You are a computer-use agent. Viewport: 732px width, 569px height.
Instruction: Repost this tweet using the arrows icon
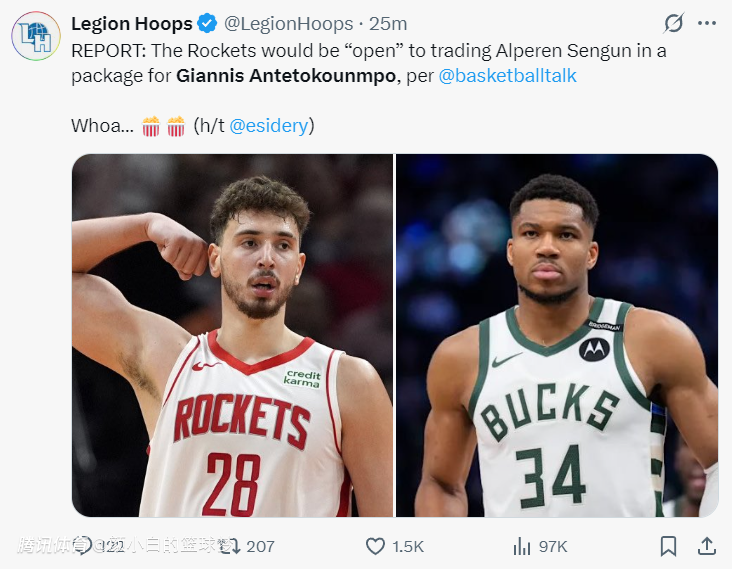[x=229, y=546]
